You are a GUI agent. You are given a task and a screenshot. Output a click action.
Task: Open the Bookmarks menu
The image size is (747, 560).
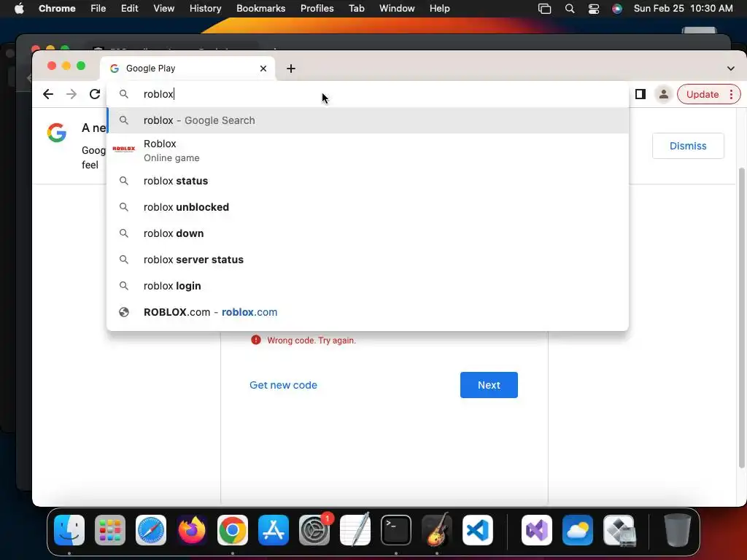260,8
